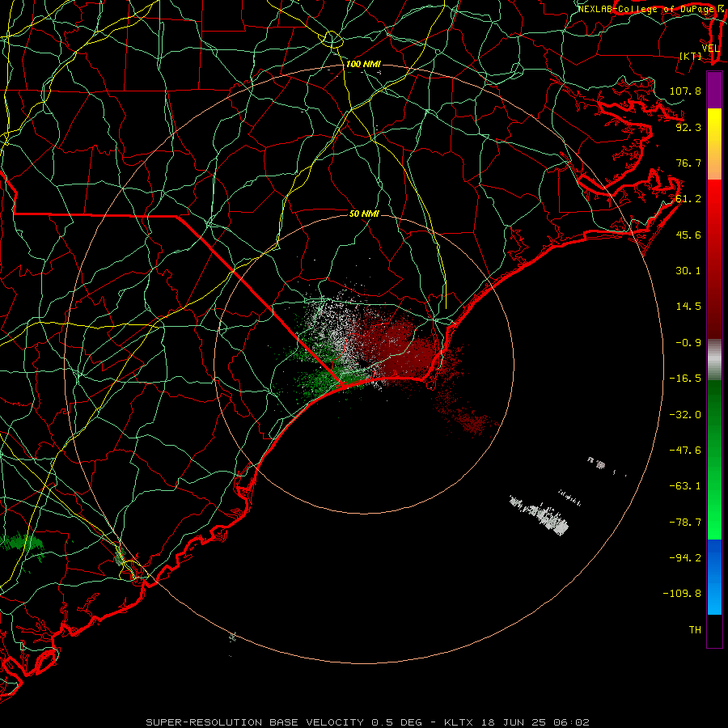Click the -32.0 legend value
Viewport: 728px width, 728px height.
click(x=685, y=415)
